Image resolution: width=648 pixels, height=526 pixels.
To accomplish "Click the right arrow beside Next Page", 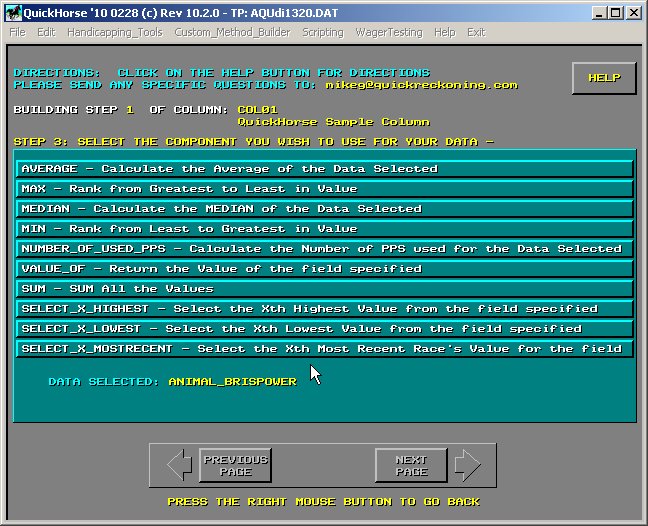I will (467, 465).
